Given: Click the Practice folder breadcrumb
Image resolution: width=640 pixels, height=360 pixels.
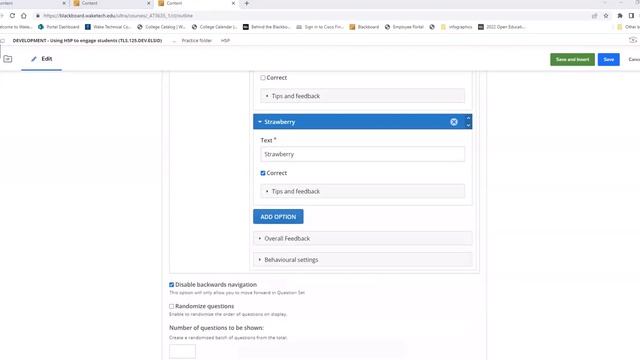Looking at the screenshot, I should point(197,40).
